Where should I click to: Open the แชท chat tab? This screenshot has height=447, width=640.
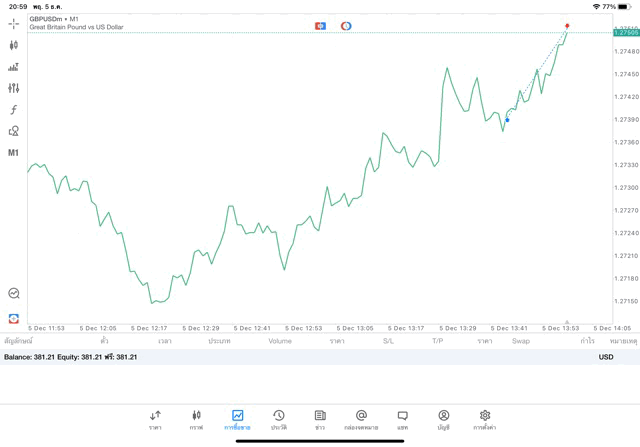coord(402,419)
